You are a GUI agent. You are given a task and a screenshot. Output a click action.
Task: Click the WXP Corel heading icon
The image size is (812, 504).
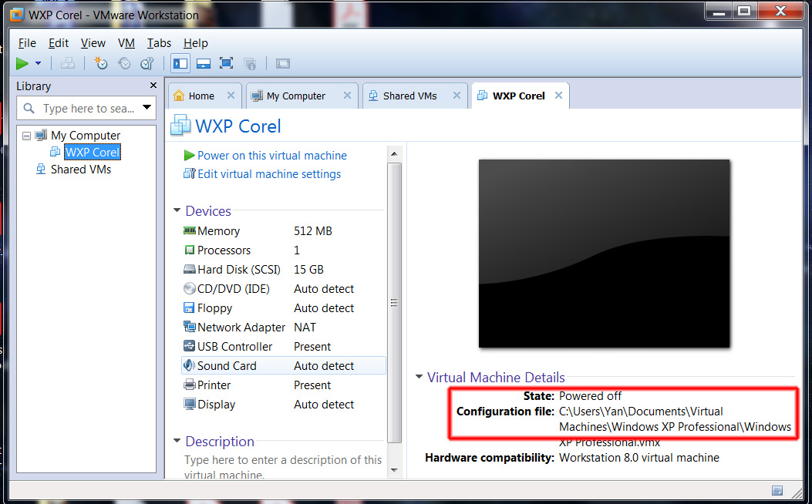pos(180,126)
